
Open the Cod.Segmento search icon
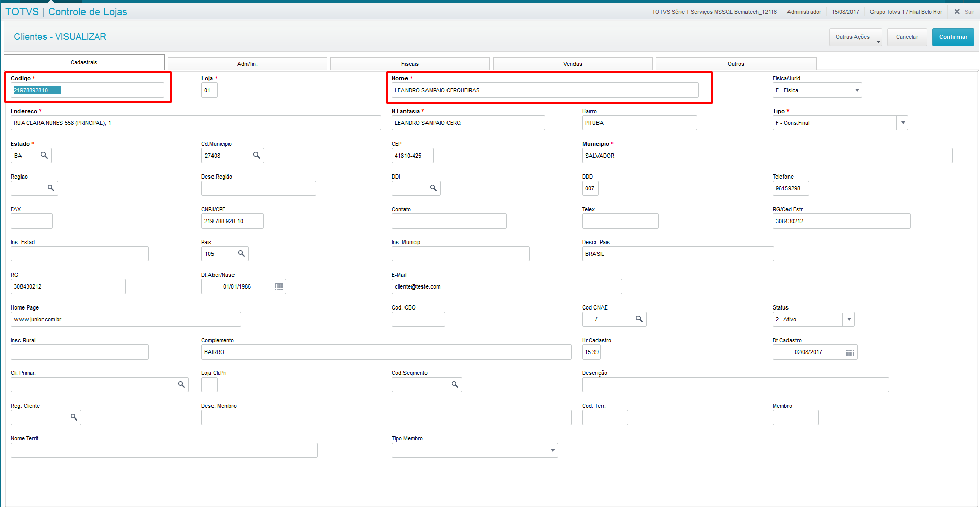click(x=455, y=385)
